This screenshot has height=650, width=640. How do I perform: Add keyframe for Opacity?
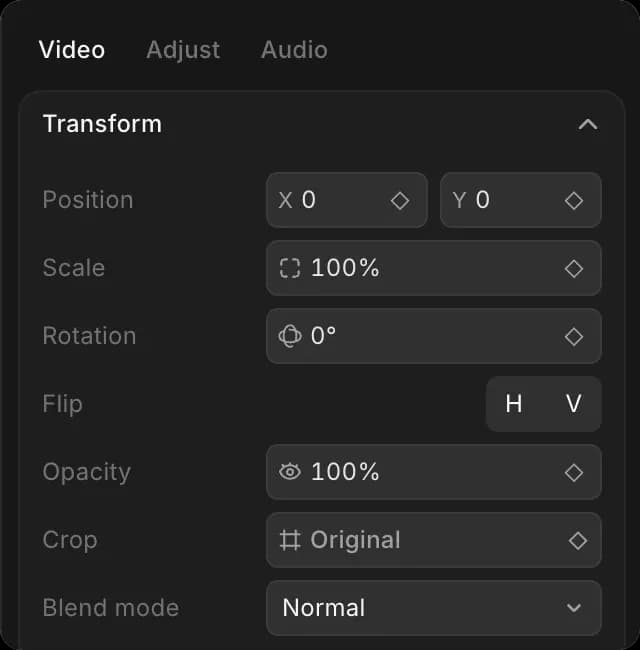click(574, 473)
